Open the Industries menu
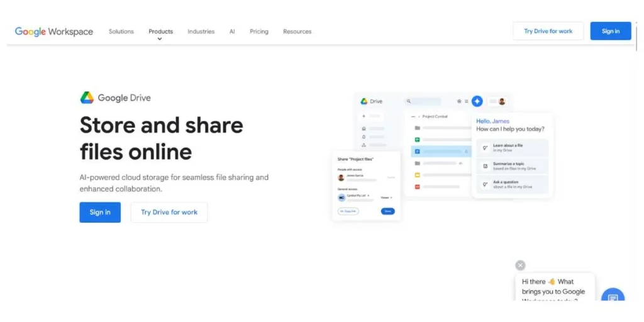The height and width of the screenshot is (322, 644). click(x=201, y=31)
